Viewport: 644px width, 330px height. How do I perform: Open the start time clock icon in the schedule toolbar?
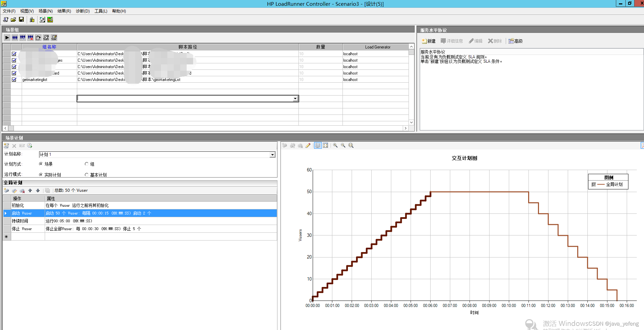click(x=30, y=146)
